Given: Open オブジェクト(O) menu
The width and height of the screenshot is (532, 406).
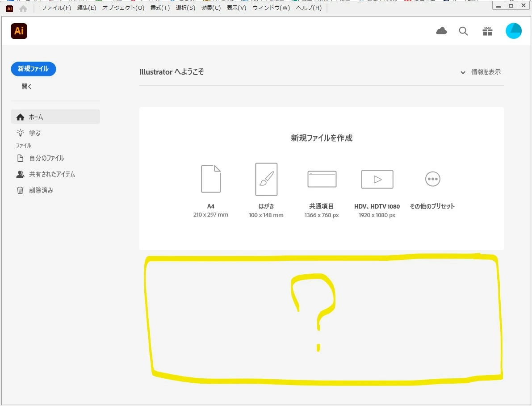Looking at the screenshot, I should tap(123, 8).
